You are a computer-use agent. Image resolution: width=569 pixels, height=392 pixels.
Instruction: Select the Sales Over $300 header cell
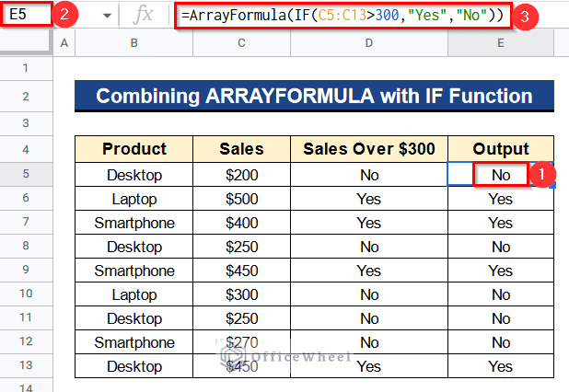[x=369, y=149]
